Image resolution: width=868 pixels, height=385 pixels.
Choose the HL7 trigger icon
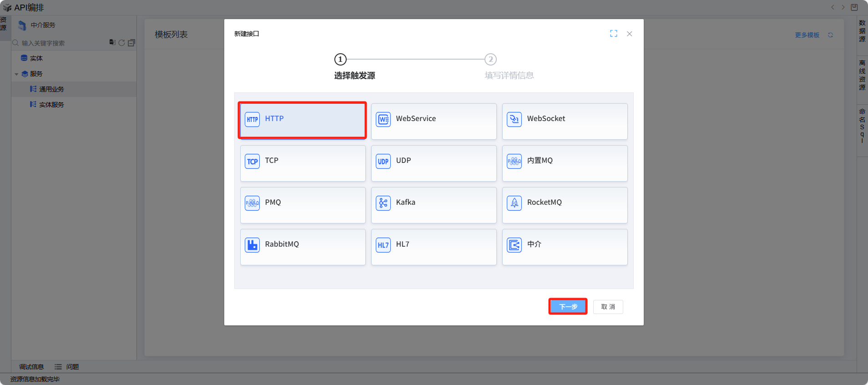tap(383, 245)
